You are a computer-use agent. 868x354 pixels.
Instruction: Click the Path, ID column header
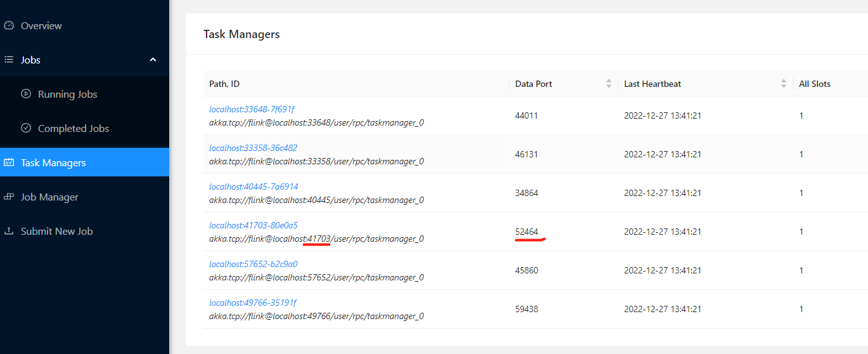point(224,84)
